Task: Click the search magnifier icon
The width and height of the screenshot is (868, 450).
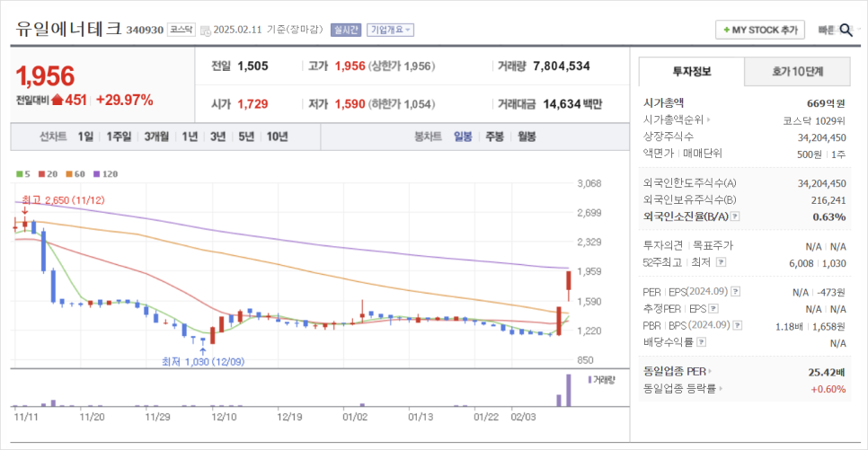Action: pyautogui.click(x=846, y=30)
